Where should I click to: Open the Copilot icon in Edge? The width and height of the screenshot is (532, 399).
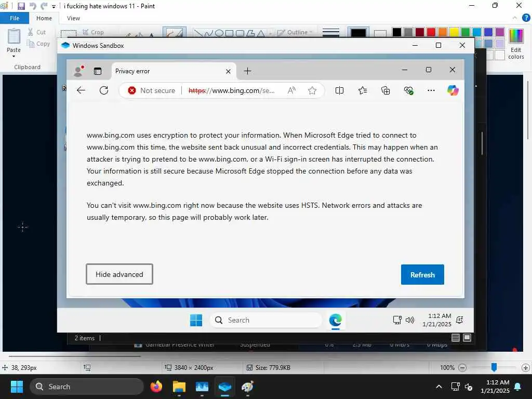click(453, 90)
